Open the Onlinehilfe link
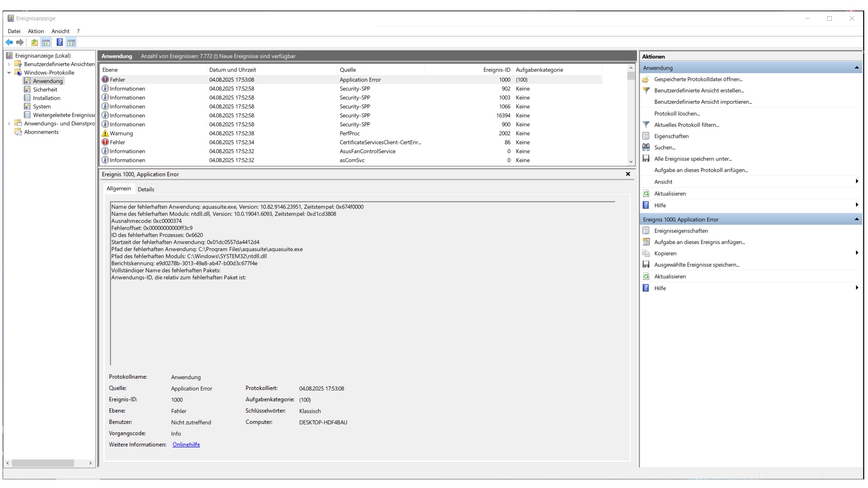 pyautogui.click(x=186, y=445)
